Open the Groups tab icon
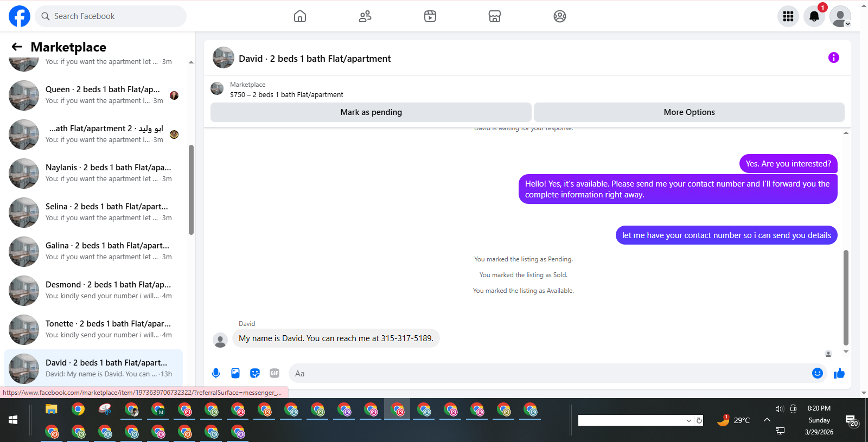The height and width of the screenshot is (442, 868). tap(560, 16)
